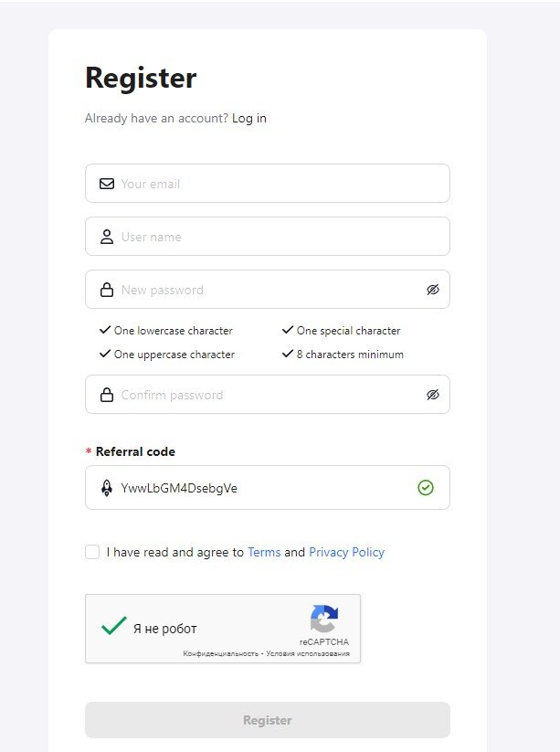Viewport: 560px width, 752px height.
Task: Click the green checkmark validation icon
Action: [x=426, y=488]
